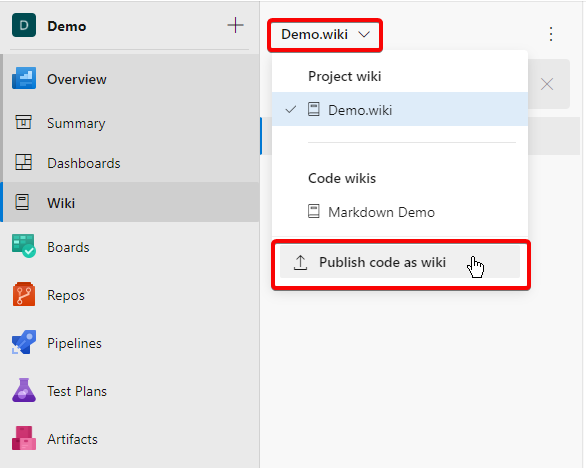This screenshot has width=586, height=468.
Task: Click the plus icon beside Demo
Action: coord(235,25)
